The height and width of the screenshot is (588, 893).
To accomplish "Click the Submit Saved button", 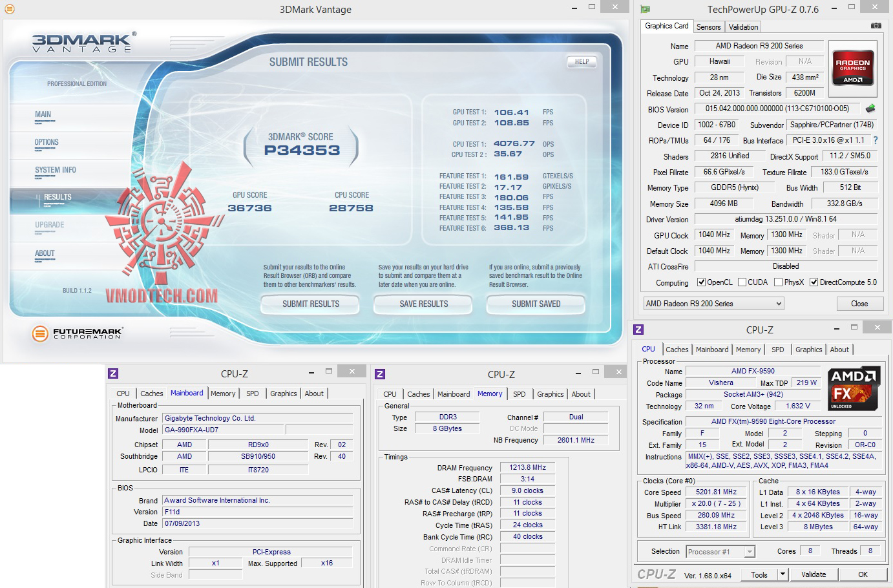I will [x=536, y=304].
